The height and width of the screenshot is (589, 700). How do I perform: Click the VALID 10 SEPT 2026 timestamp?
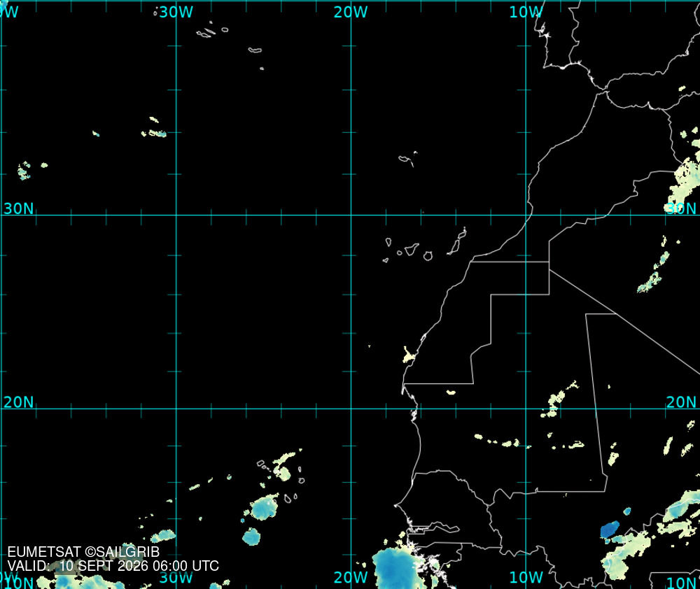pyautogui.click(x=113, y=566)
